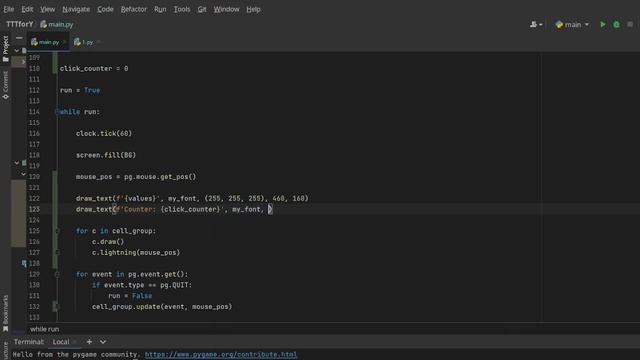The width and height of the screenshot is (640, 360).
Task: Start debugging with the green bug icon
Action: (x=616, y=24)
